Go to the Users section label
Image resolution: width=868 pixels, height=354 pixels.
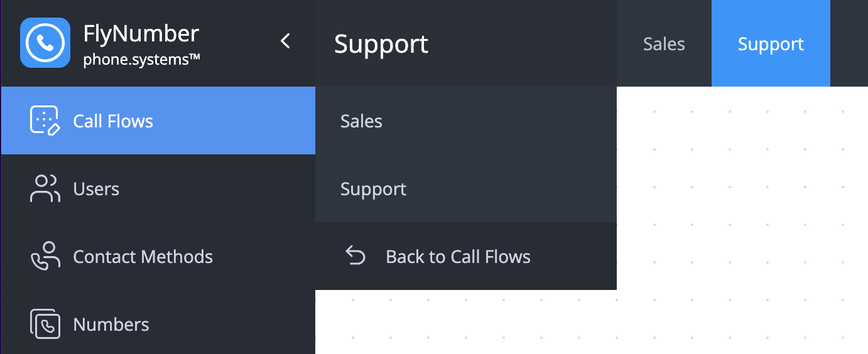(x=96, y=189)
